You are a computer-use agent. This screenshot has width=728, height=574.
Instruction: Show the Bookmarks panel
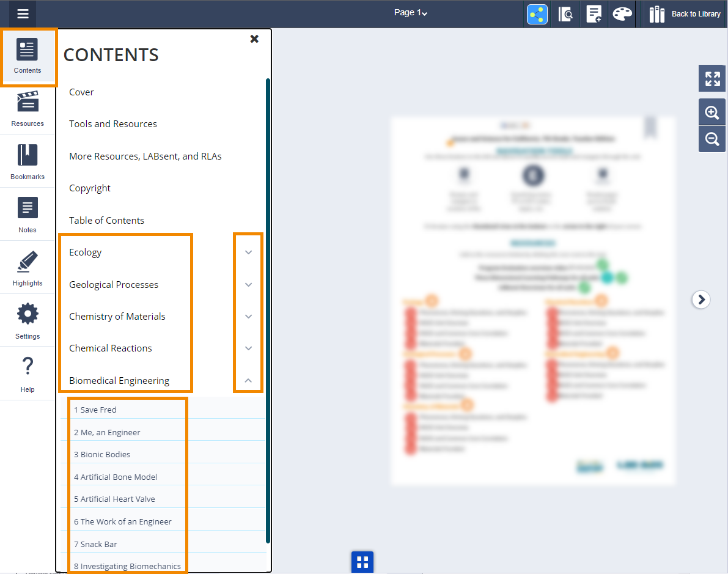[28, 162]
